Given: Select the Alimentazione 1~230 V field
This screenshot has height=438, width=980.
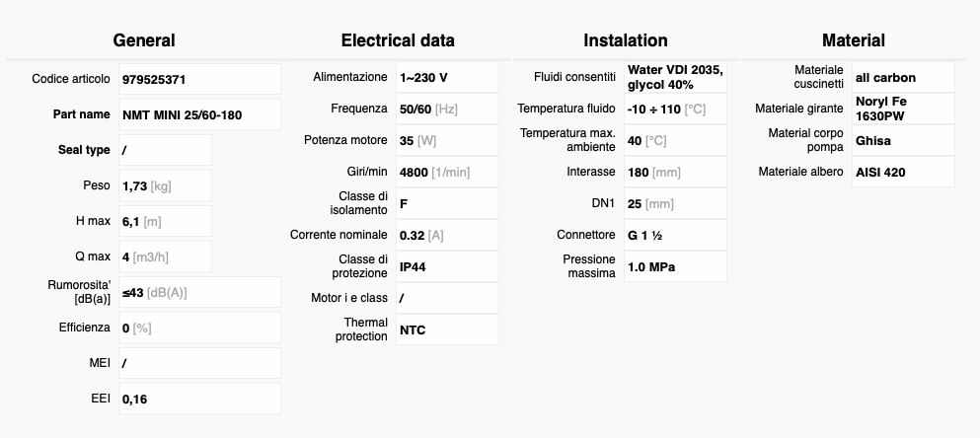Looking at the screenshot, I should pyautogui.click(x=447, y=78).
